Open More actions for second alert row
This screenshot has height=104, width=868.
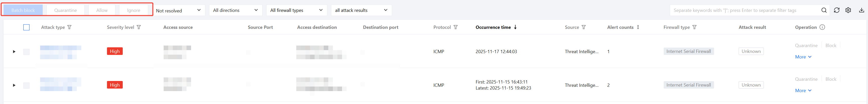pos(803,91)
